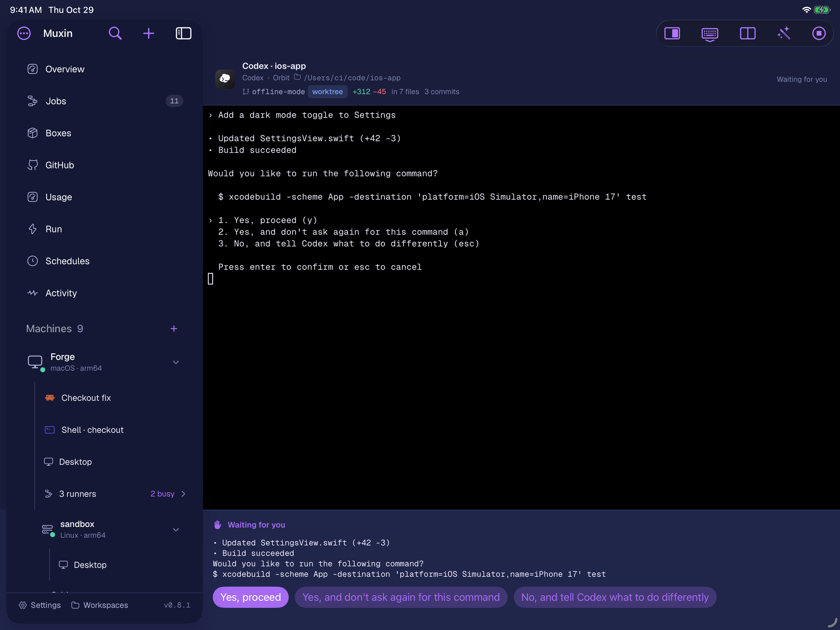Click the Usage gauge icon
840x630 pixels.
click(x=33, y=197)
